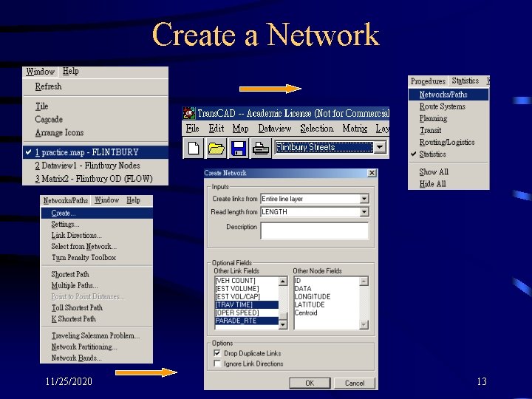Screen dimensions: 532x399
Task: Select LATITUDE node field
Action: [x=327, y=304]
